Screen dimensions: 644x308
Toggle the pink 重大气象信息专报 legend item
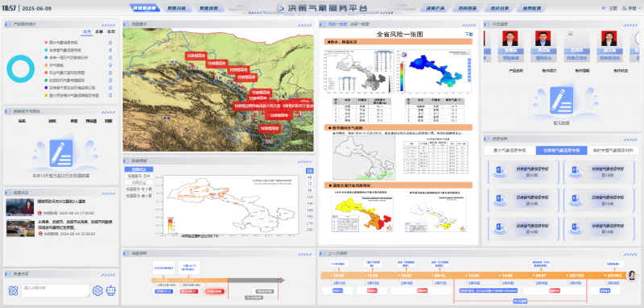click(x=62, y=43)
